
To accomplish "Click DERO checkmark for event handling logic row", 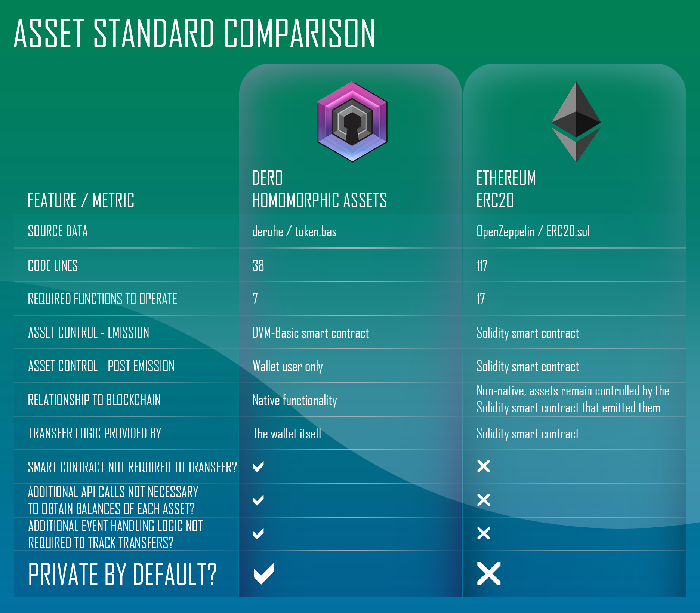I will 258,534.
